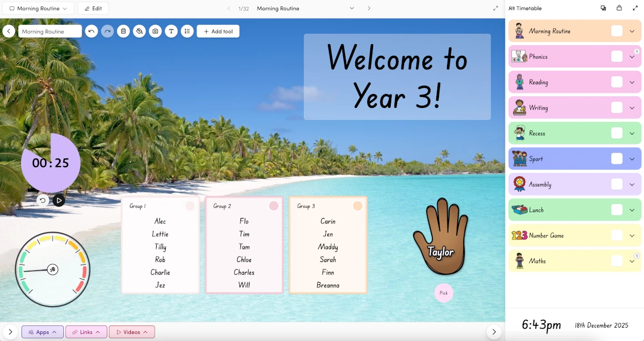The width and height of the screenshot is (644, 341).
Task: Click the list ordering icon in the toolbar
Action: pos(187,31)
